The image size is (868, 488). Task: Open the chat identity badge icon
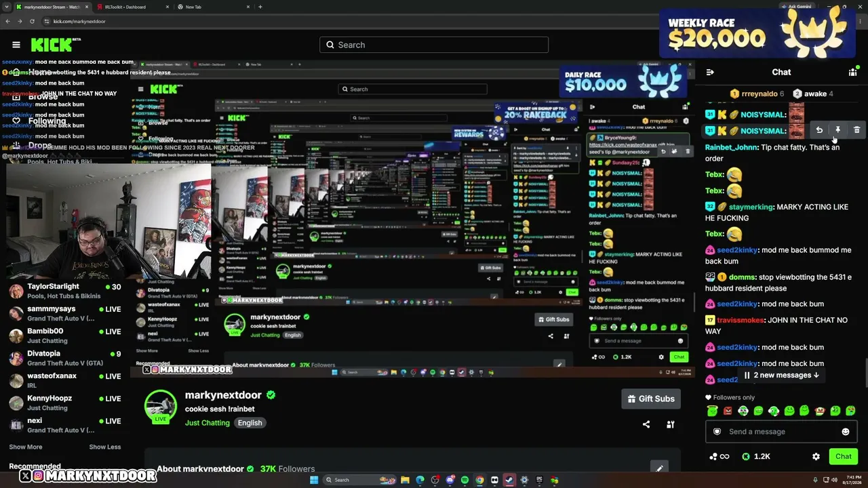[x=717, y=432]
